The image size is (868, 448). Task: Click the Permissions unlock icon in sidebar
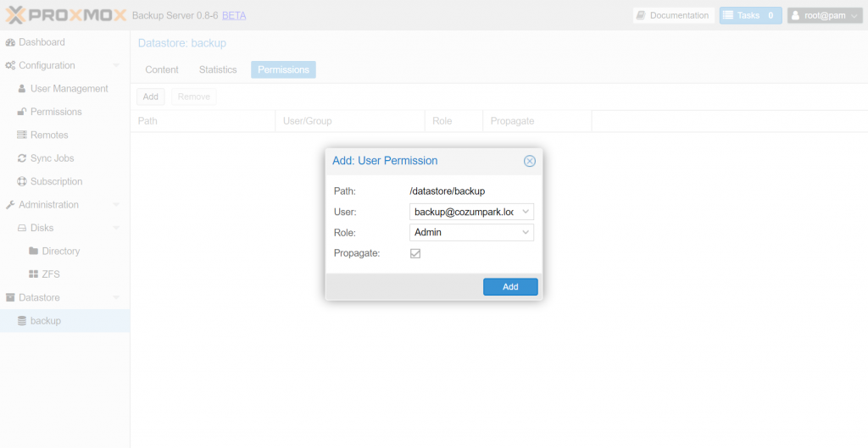tap(22, 112)
